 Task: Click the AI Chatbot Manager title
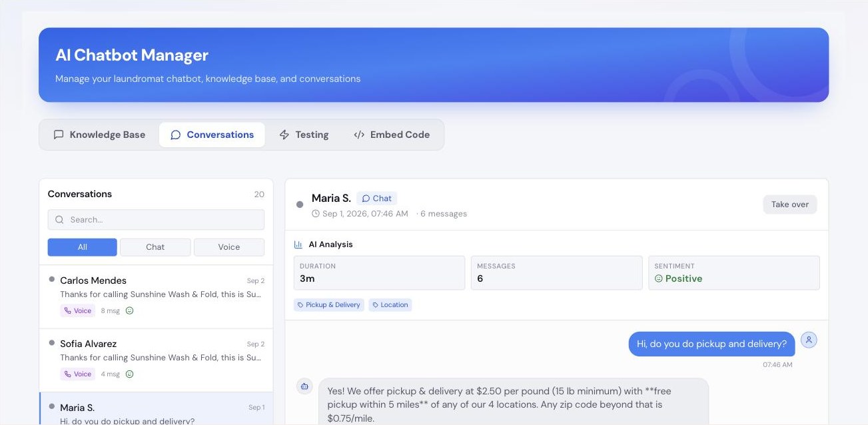pos(132,55)
